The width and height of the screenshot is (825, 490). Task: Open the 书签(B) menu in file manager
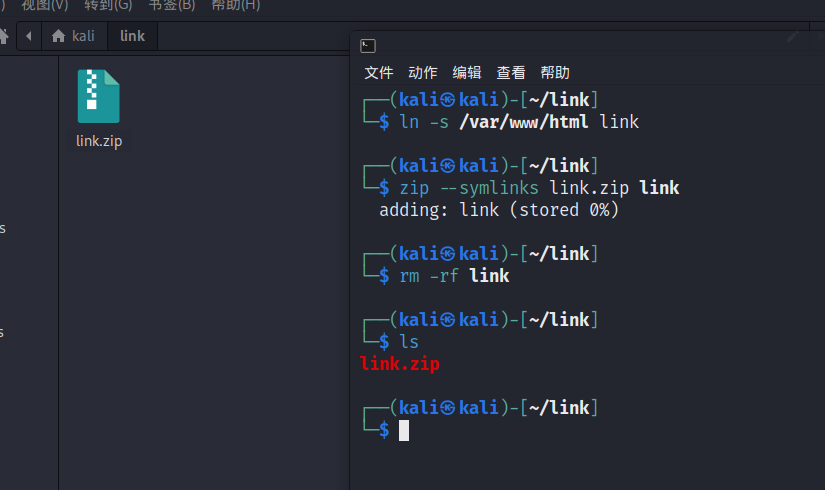[172, 5]
